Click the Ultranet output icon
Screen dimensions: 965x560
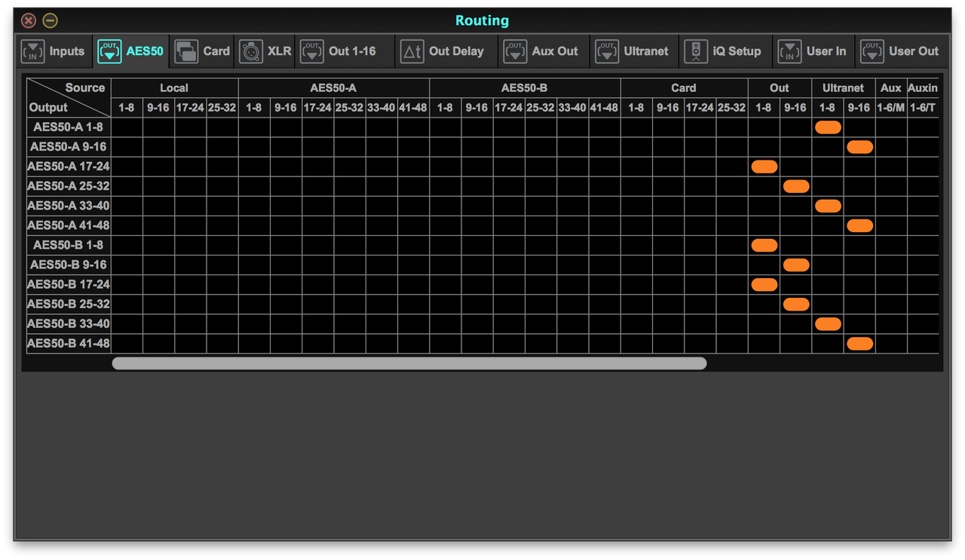(606, 51)
